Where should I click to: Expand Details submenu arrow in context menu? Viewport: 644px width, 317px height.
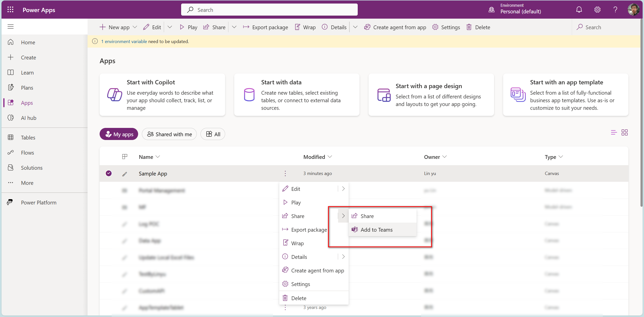[x=343, y=257]
